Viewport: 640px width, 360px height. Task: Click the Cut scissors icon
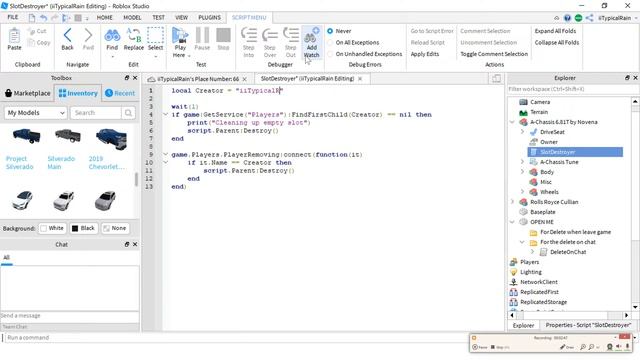[31, 31]
